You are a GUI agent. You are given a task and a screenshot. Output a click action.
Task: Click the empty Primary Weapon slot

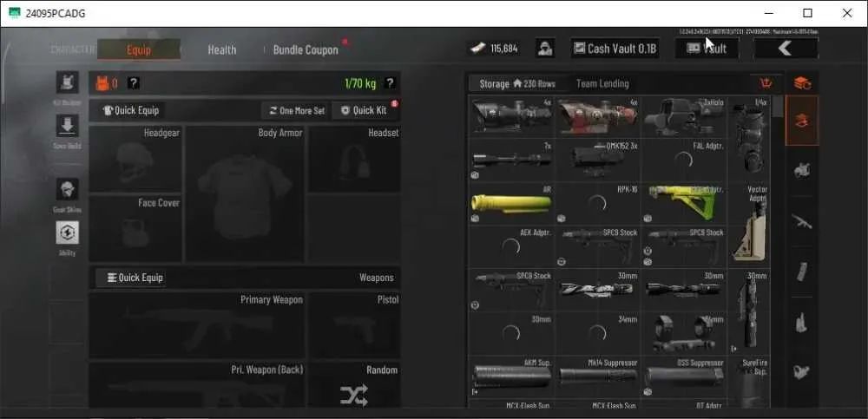[196, 325]
